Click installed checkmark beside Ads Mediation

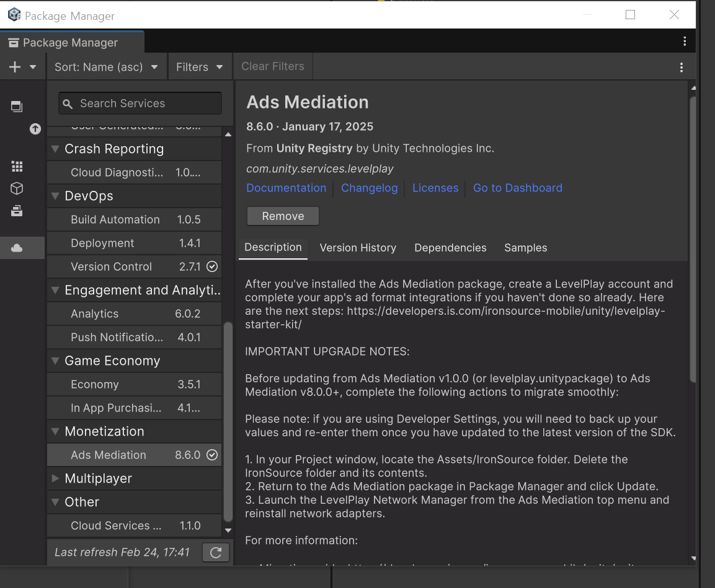212,455
